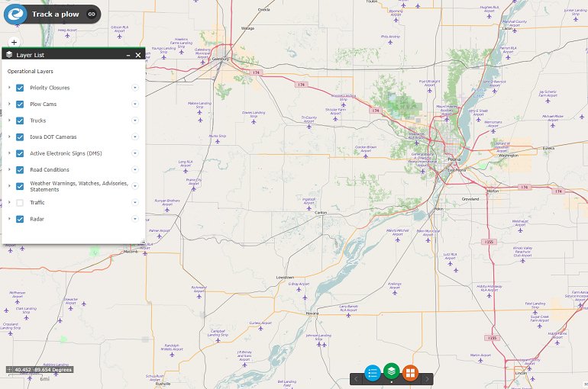Click the Curless Airport marker
The height and width of the screenshot is (389, 588).
260,328
